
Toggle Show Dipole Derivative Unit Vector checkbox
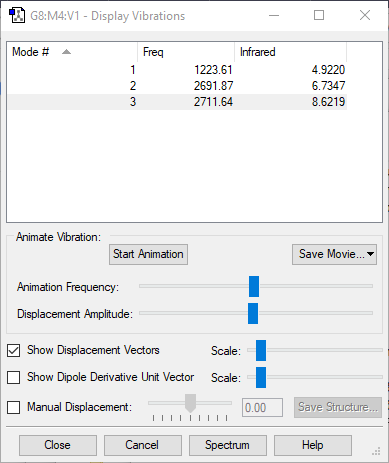click(x=13, y=377)
